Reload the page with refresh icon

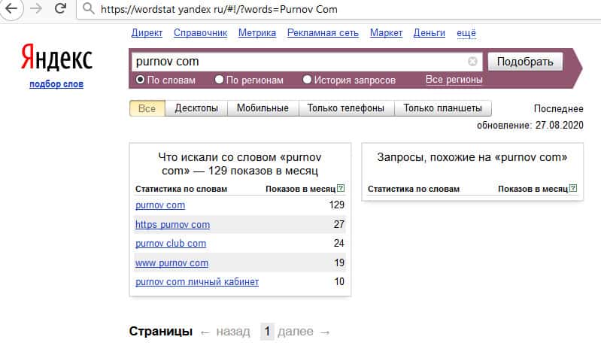point(60,10)
